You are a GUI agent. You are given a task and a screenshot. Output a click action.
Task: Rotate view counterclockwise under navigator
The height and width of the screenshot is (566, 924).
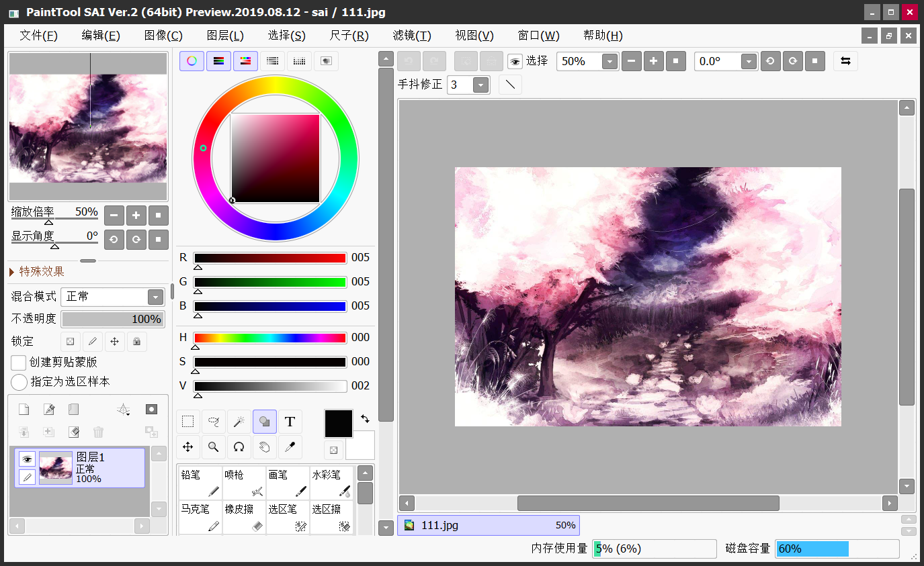pyautogui.click(x=114, y=239)
